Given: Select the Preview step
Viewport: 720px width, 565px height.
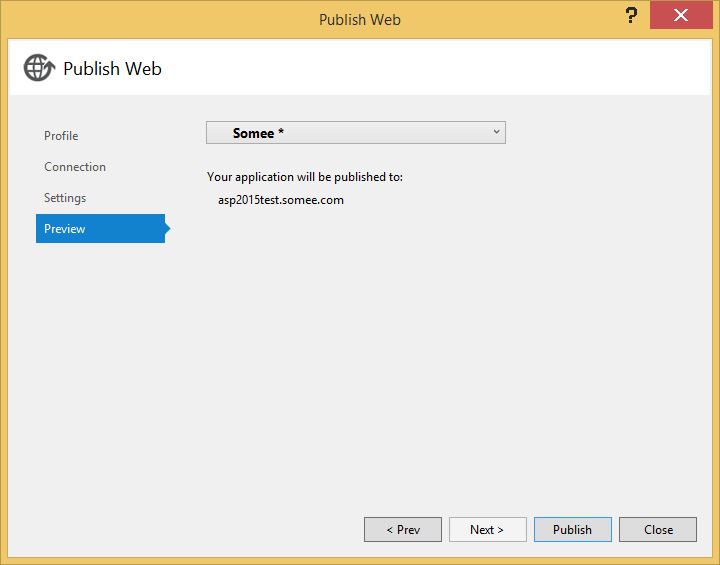Looking at the screenshot, I should pyautogui.click(x=101, y=228).
